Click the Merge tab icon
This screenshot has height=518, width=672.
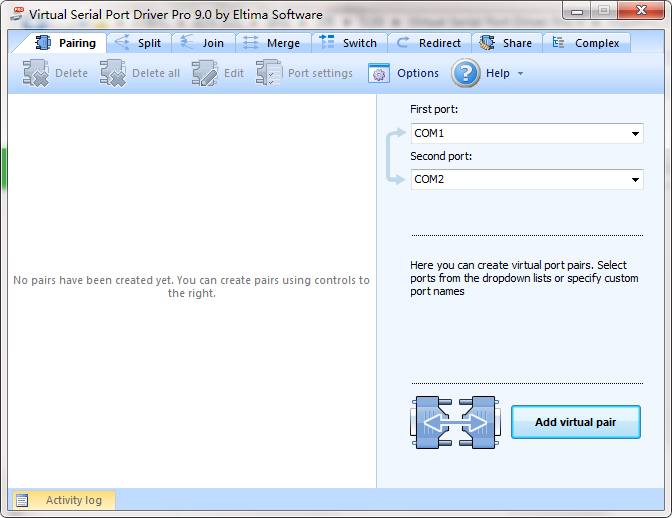pyautogui.click(x=251, y=42)
